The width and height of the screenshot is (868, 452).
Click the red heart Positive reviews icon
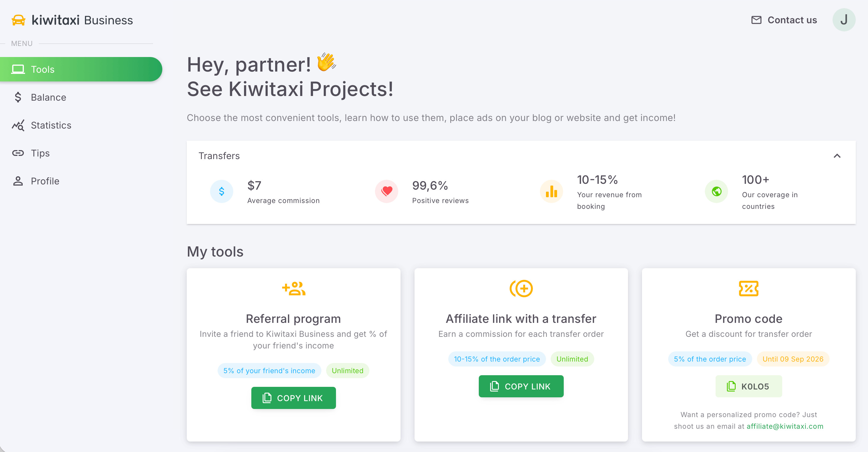click(387, 191)
